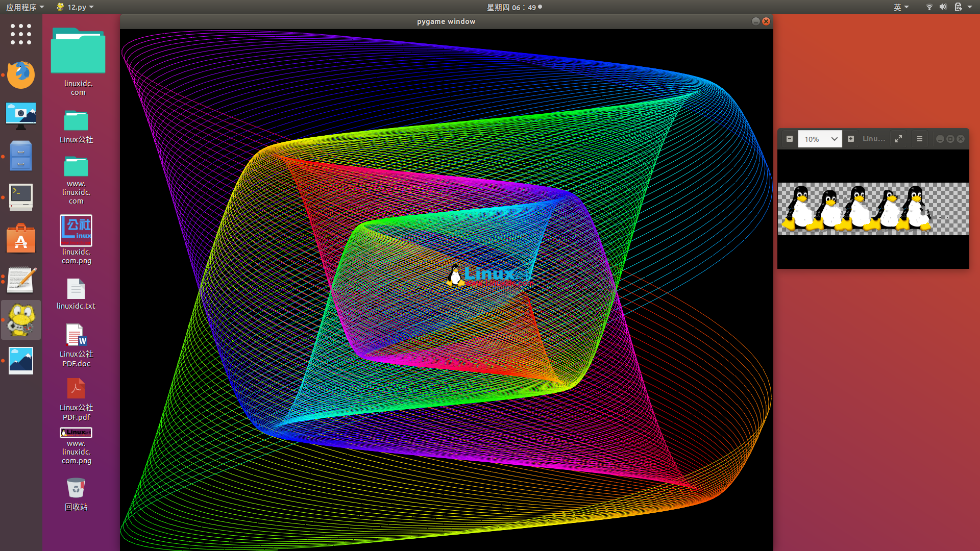Open the image viewer hamburger menu
The image size is (980, 551).
click(x=920, y=139)
